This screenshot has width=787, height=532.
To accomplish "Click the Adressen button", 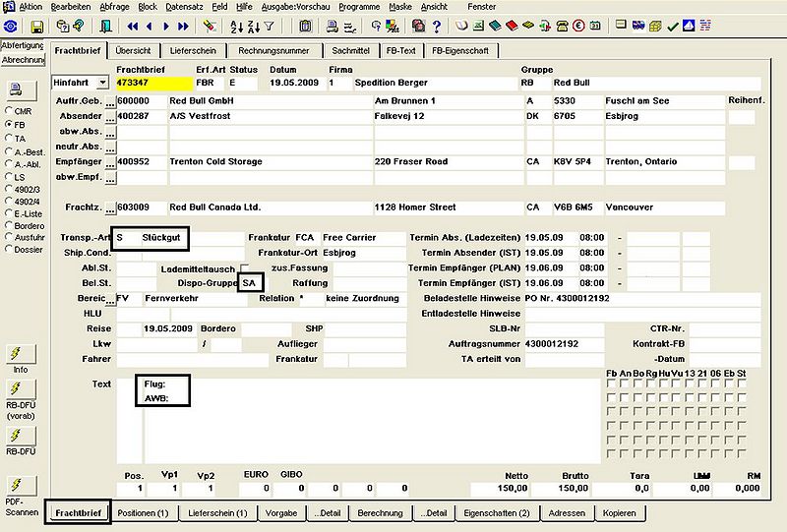I will 567,513.
